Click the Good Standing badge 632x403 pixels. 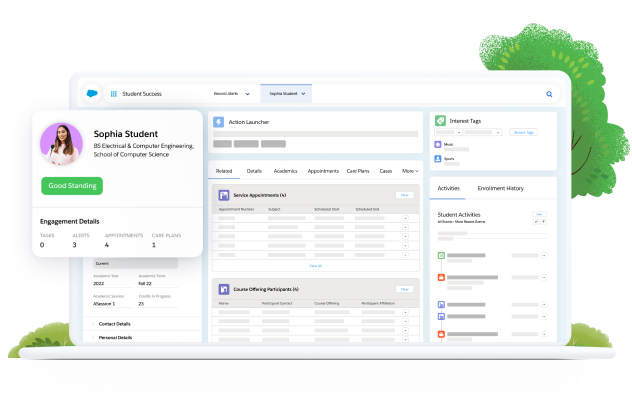[72, 186]
